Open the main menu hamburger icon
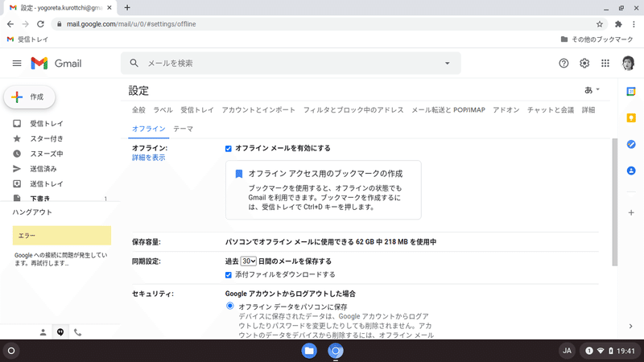Viewport: 644px width, 362px height. pos(17,64)
